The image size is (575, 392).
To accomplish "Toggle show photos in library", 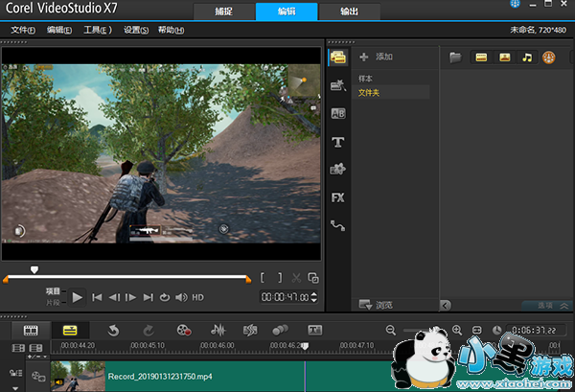I will click(x=504, y=58).
